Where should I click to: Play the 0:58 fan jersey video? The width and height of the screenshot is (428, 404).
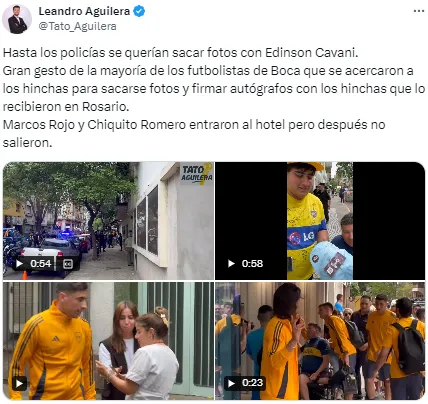pyautogui.click(x=231, y=264)
